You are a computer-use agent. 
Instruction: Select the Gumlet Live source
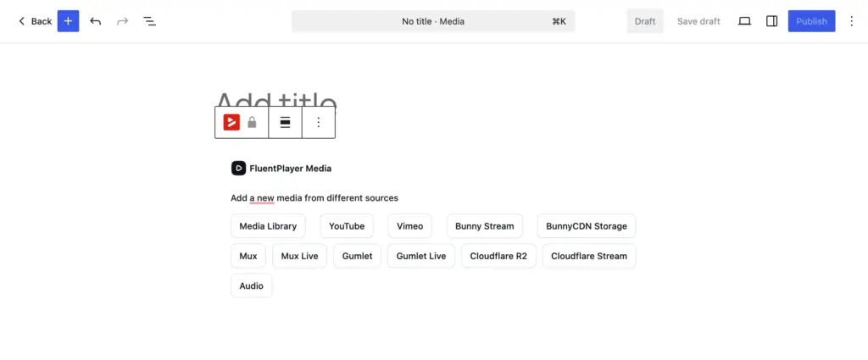coord(421,256)
